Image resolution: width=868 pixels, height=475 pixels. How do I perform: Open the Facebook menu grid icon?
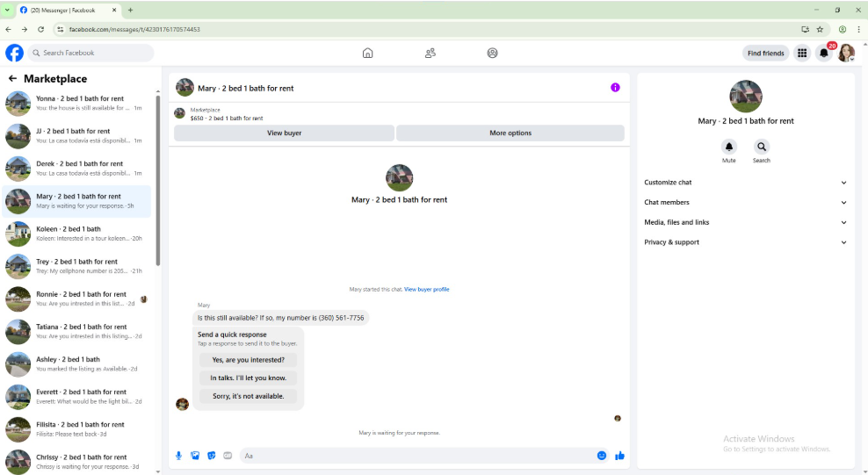point(801,53)
